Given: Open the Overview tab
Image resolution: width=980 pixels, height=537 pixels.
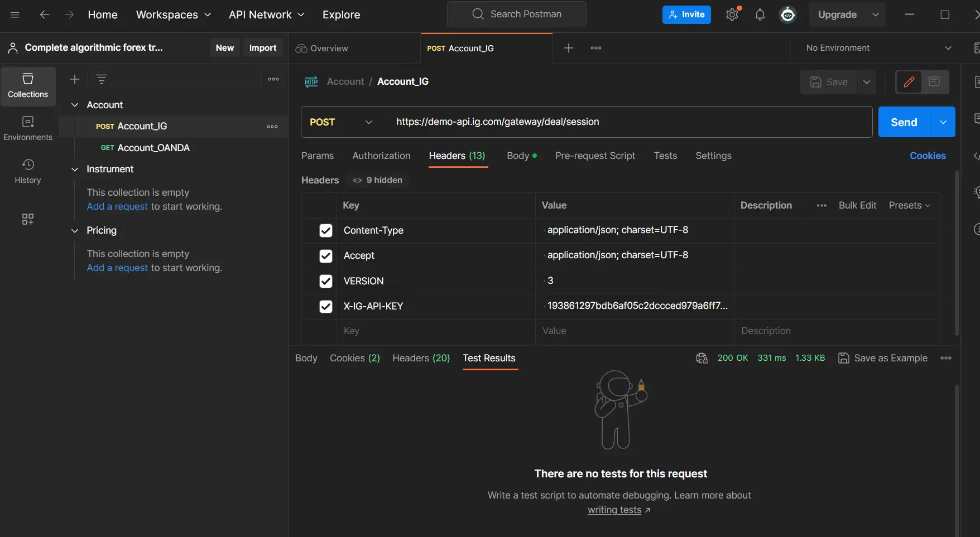Looking at the screenshot, I should pyautogui.click(x=322, y=48).
